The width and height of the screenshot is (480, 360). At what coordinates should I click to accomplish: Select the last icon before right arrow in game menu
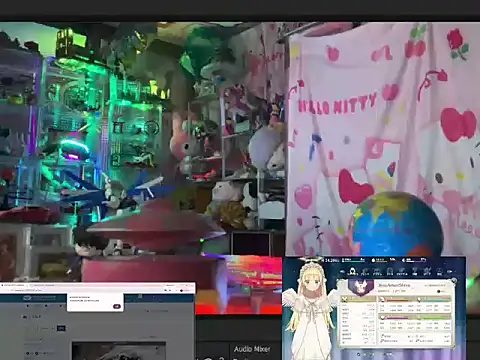(x=439, y=272)
